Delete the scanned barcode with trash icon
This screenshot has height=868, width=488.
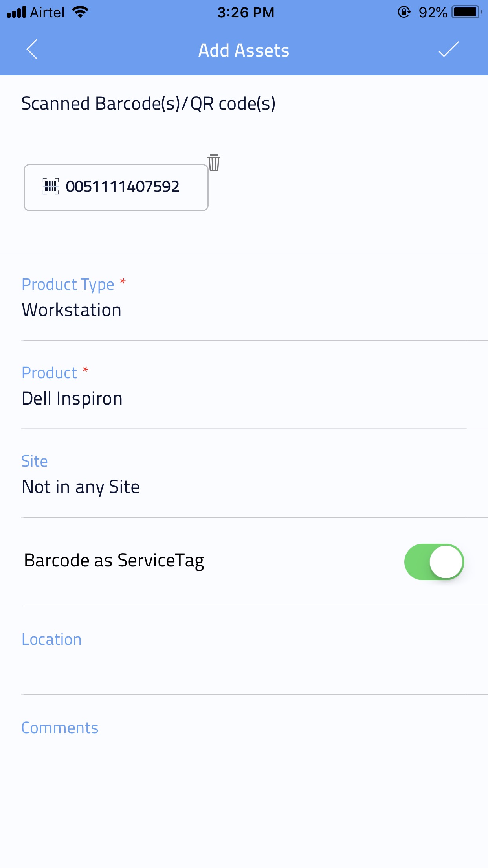(x=214, y=163)
